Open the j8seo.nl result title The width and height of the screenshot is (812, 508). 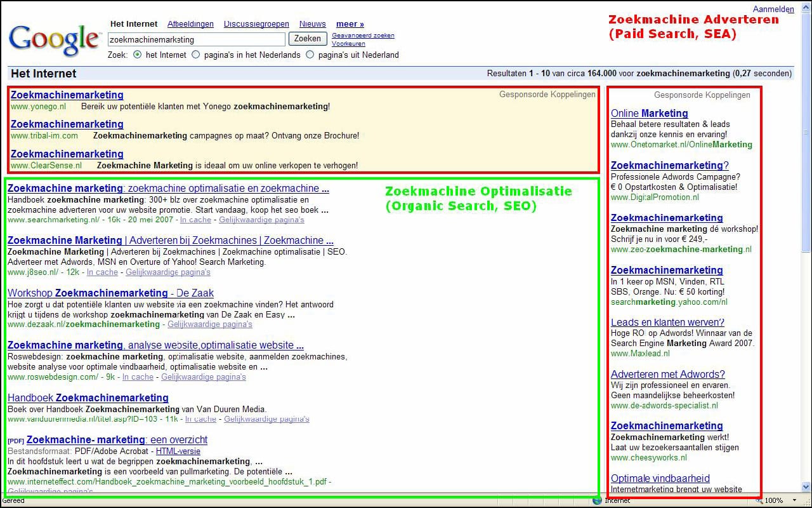pos(171,241)
